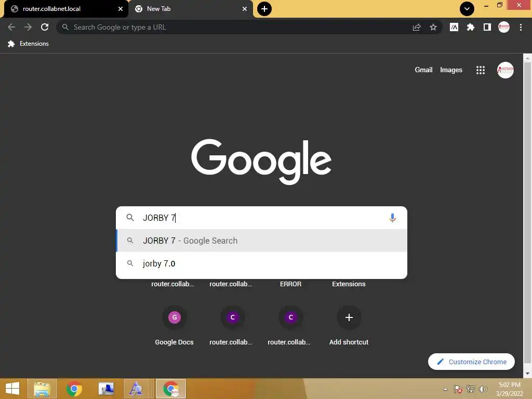This screenshot has height=399, width=532.
Task: Open Action Center flag icon
Action: [458, 389]
